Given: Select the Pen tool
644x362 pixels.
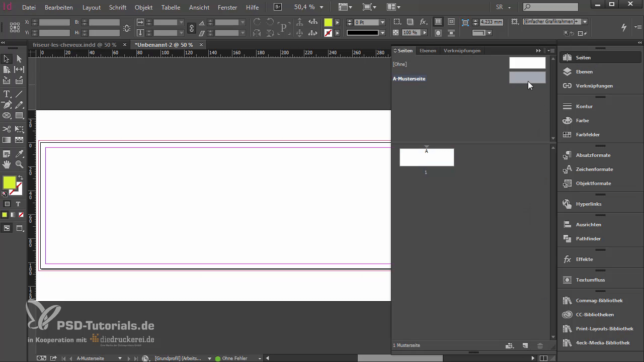Looking at the screenshot, I should click(7, 105).
